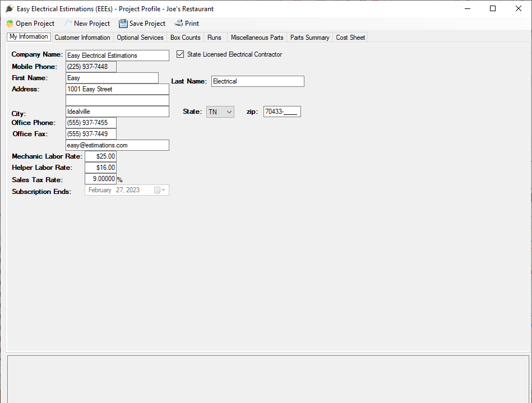This screenshot has height=403, width=532.
Task: Maximize the application window
Action: click(493, 8)
